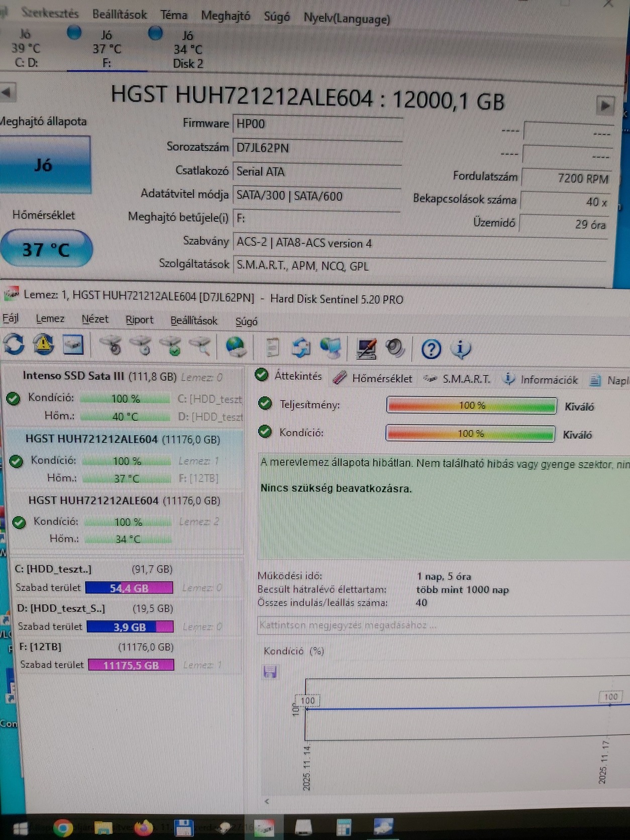Click the Kondíció 100 % bar beside Kiváló
This screenshot has height=840, width=630.
coord(470,434)
